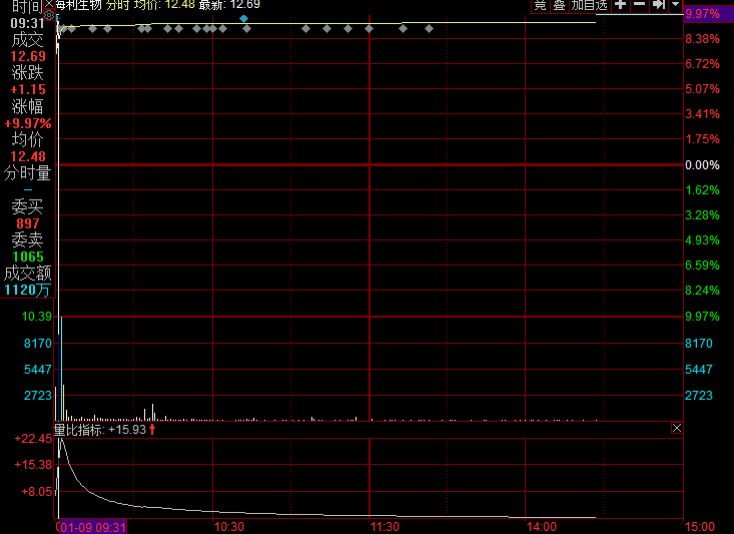This screenshot has width=734, height=534.
Task: Close the info panel with top-left X
Action: 49,4
